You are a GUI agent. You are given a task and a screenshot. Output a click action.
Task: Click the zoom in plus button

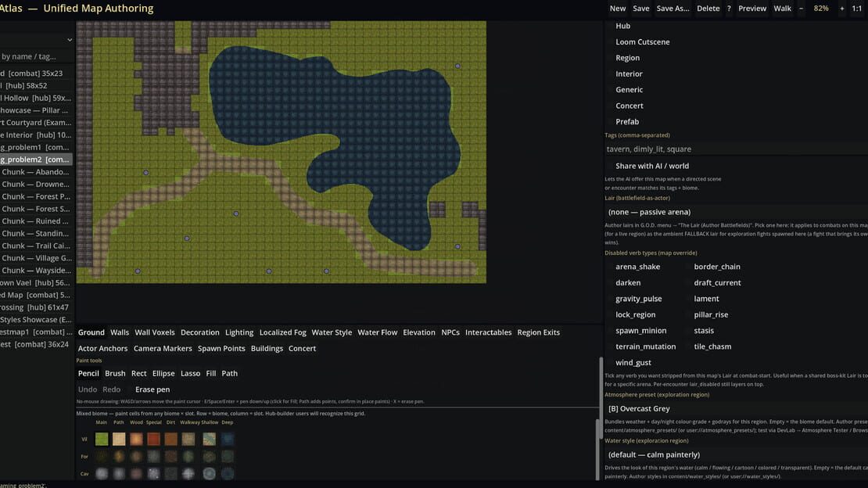point(842,9)
